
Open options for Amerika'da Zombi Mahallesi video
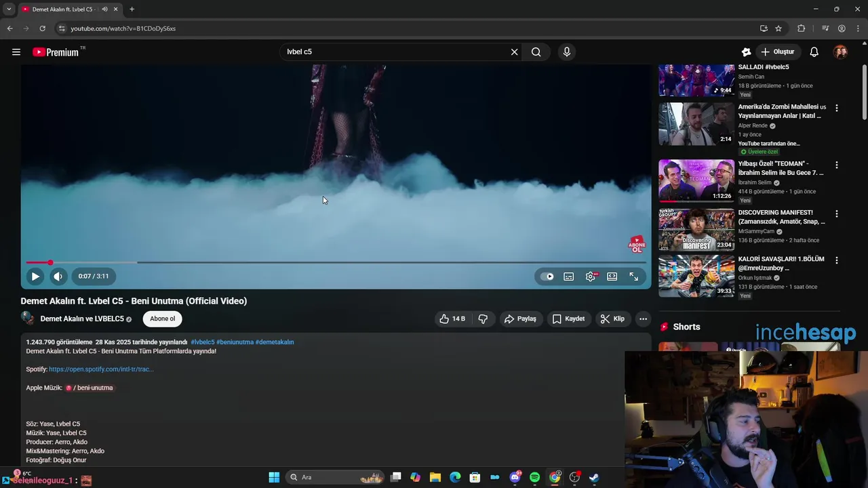pyautogui.click(x=836, y=108)
